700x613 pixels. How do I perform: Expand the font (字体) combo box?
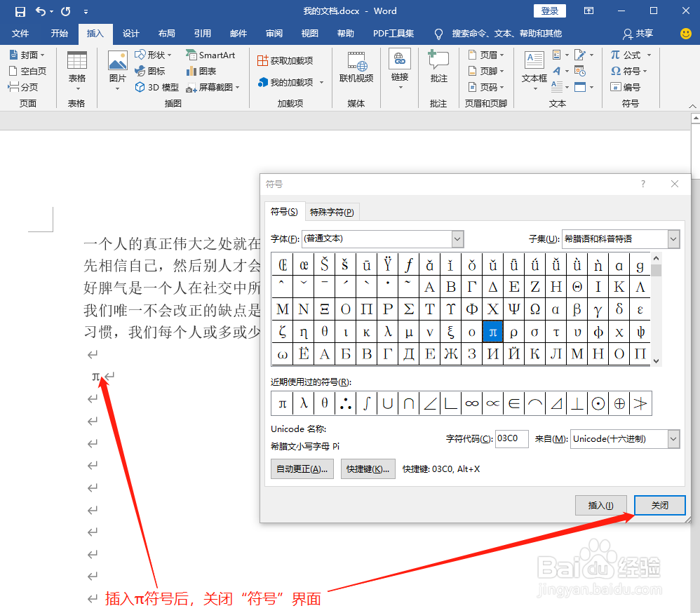pyautogui.click(x=457, y=239)
